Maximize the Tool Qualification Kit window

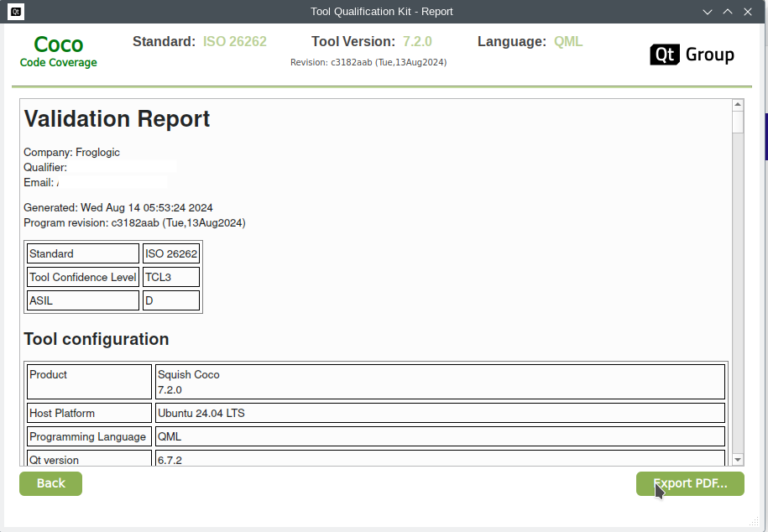point(728,12)
